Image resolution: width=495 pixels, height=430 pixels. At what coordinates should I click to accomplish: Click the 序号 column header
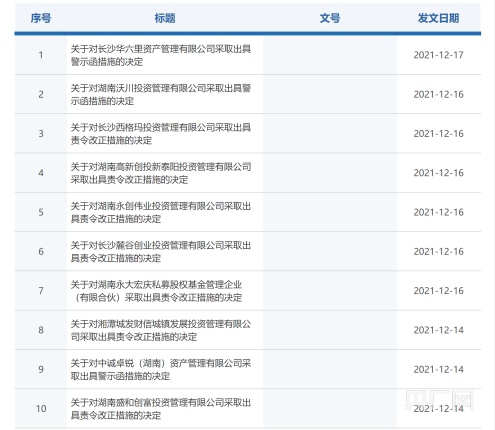[41, 18]
